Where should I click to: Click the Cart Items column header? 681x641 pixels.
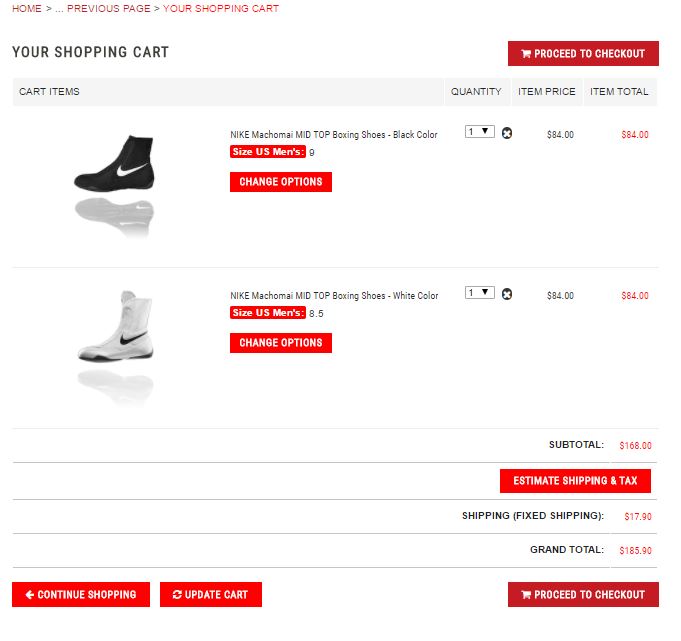[x=49, y=92]
